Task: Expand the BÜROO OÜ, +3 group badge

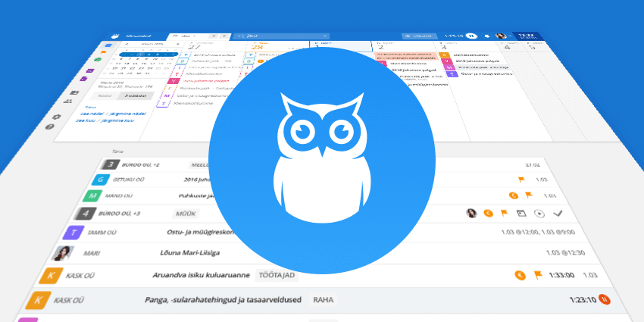Action: [85, 214]
